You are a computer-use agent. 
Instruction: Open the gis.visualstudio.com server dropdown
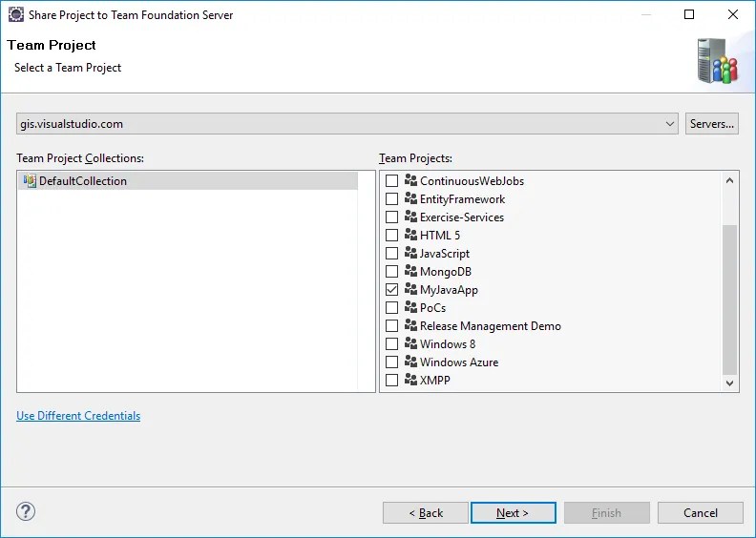[347, 124]
